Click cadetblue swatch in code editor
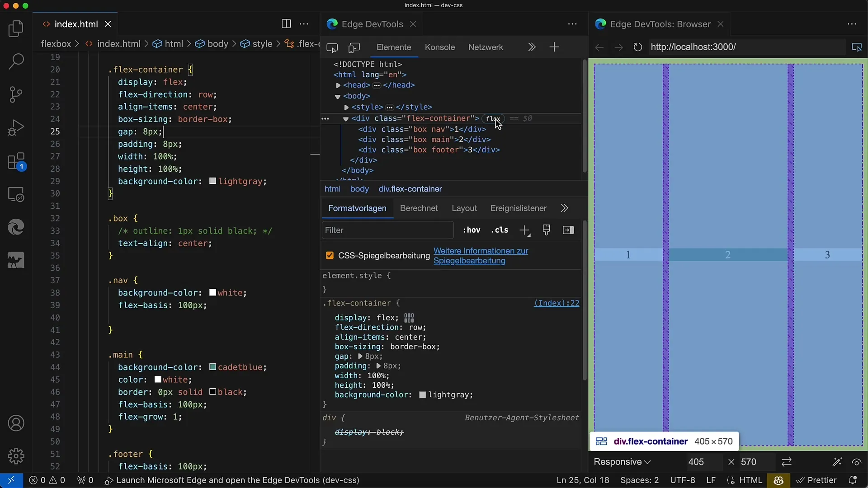 pos(212,367)
